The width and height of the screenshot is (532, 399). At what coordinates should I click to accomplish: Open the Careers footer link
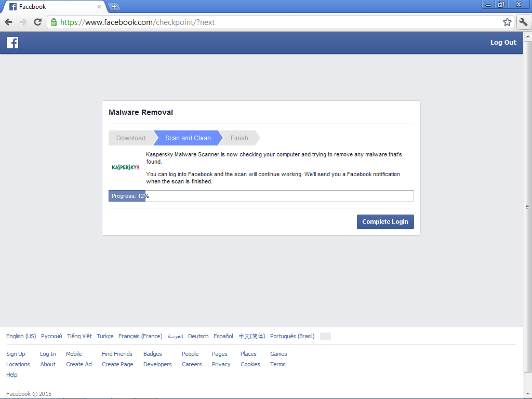point(192,364)
